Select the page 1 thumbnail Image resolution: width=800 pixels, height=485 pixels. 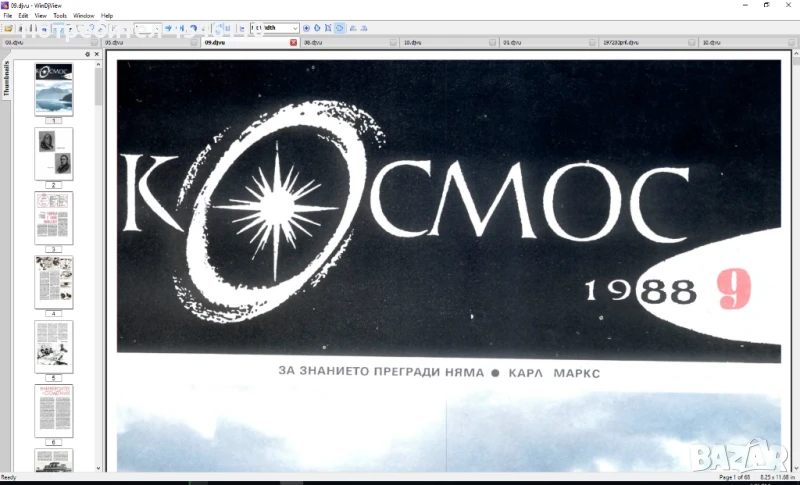pos(54,89)
